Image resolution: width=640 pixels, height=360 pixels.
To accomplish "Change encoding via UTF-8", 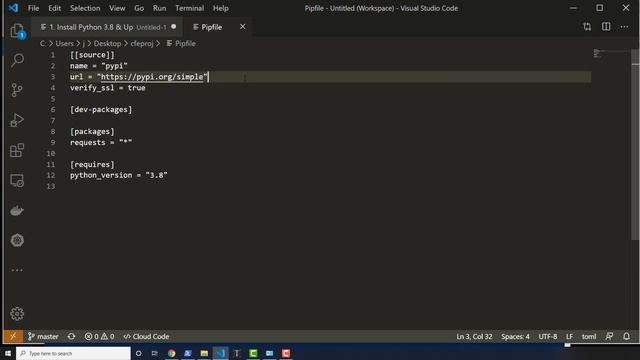I will [548, 336].
